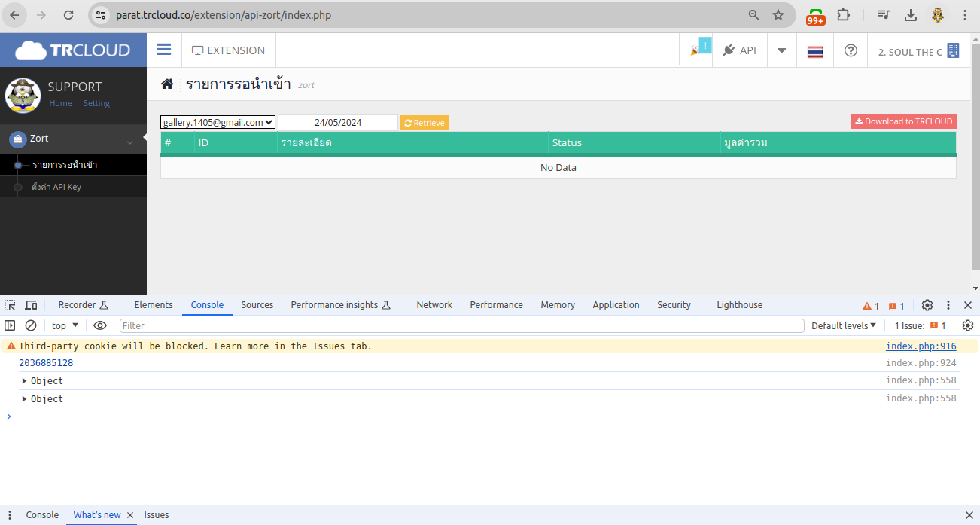Viewport: 980px width, 525px height.
Task: Collapse the Zort sidebar section chevron
Action: click(130, 142)
